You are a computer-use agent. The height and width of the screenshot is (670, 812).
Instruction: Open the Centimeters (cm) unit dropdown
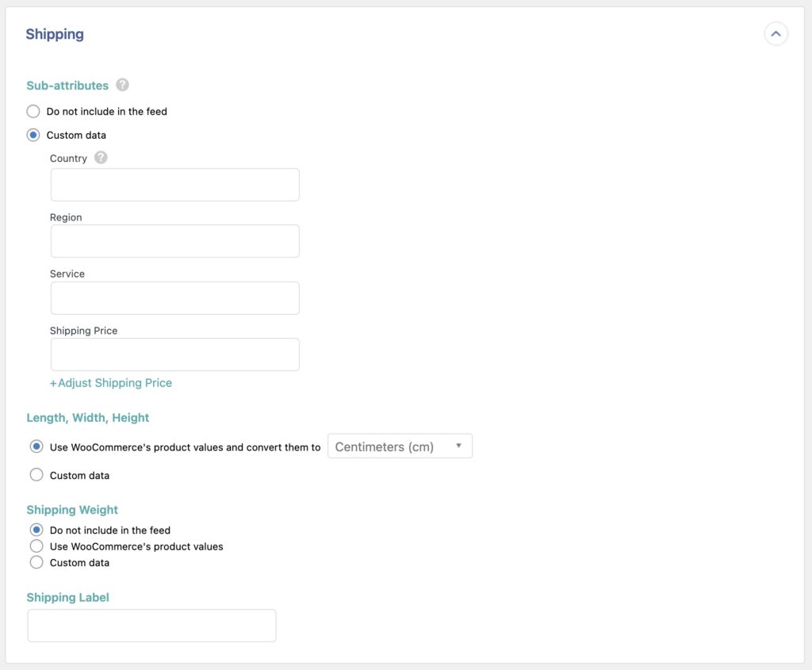400,446
